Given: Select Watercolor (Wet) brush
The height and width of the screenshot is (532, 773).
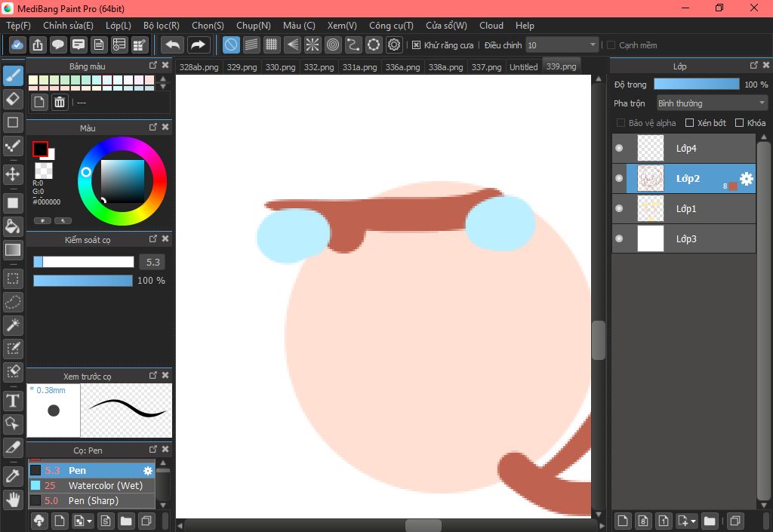Looking at the screenshot, I should pos(91,486).
